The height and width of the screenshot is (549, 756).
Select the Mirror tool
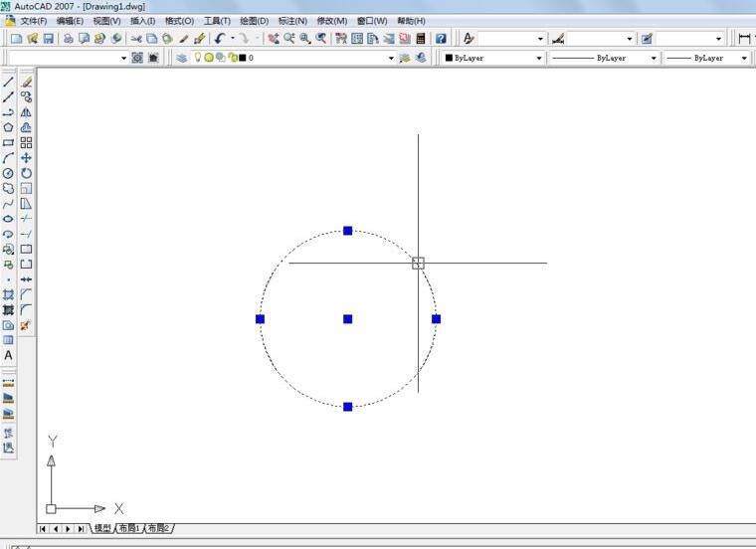coord(26,112)
